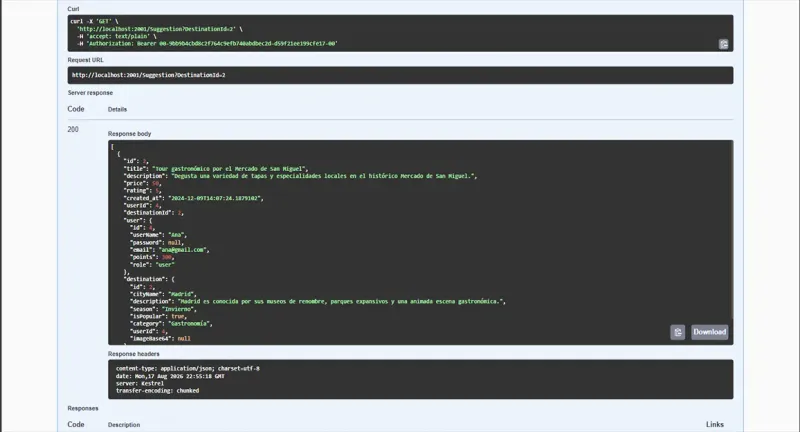Click the "rating" line in response

pos(143,191)
